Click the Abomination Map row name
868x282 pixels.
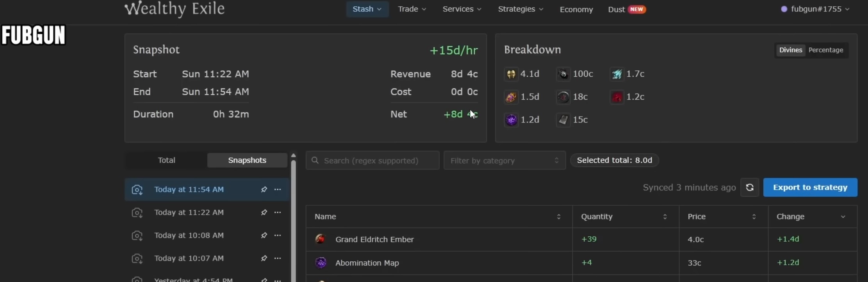367,263
